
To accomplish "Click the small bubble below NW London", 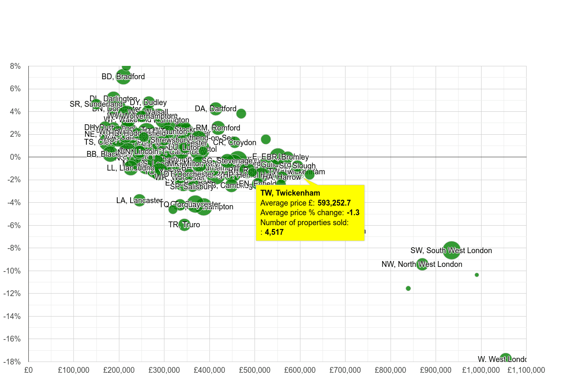I will click(x=408, y=288).
